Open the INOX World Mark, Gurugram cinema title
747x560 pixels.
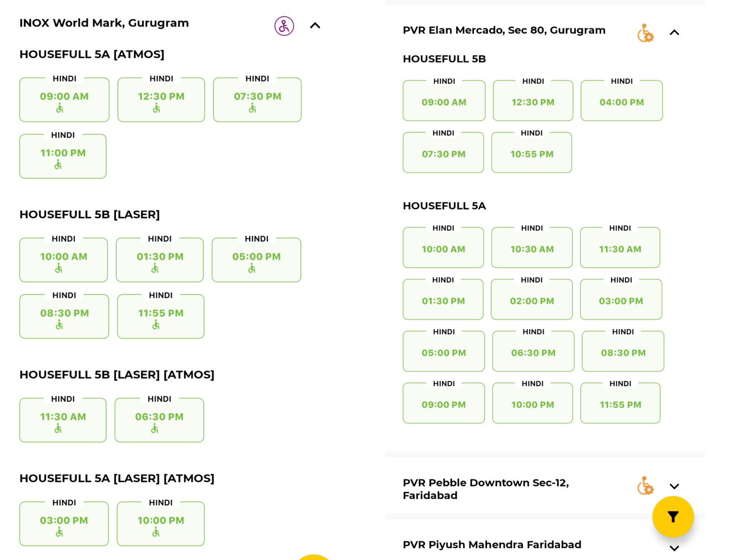click(x=104, y=23)
